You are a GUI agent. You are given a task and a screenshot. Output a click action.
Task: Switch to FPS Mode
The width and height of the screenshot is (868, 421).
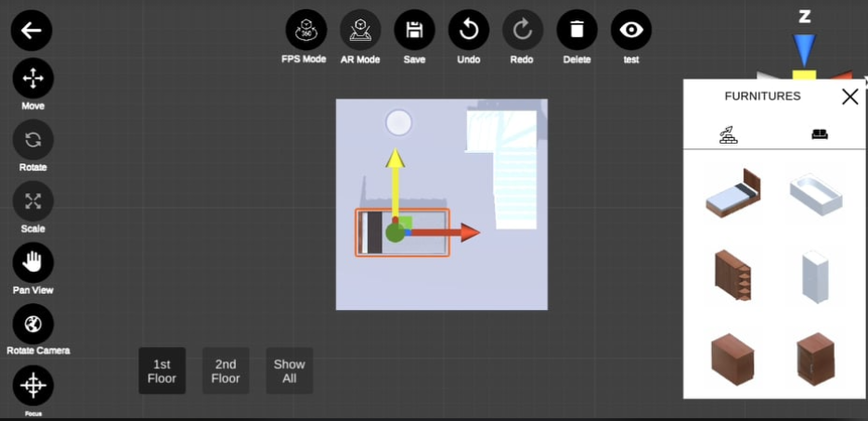pos(305,31)
